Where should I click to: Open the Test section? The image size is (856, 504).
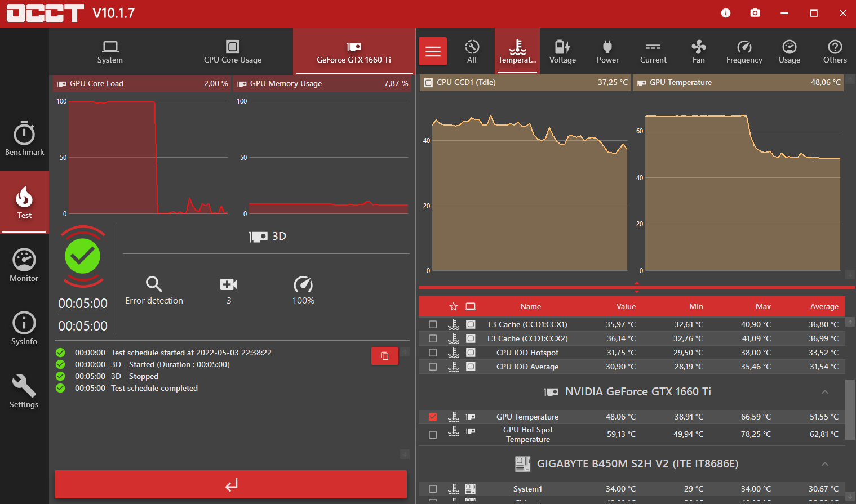point(24,202)
